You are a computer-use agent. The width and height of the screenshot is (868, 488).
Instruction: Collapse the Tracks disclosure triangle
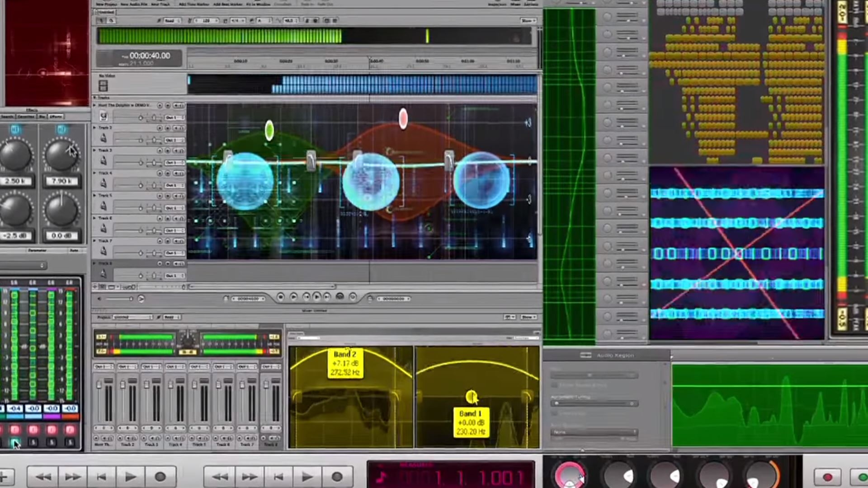94,98
